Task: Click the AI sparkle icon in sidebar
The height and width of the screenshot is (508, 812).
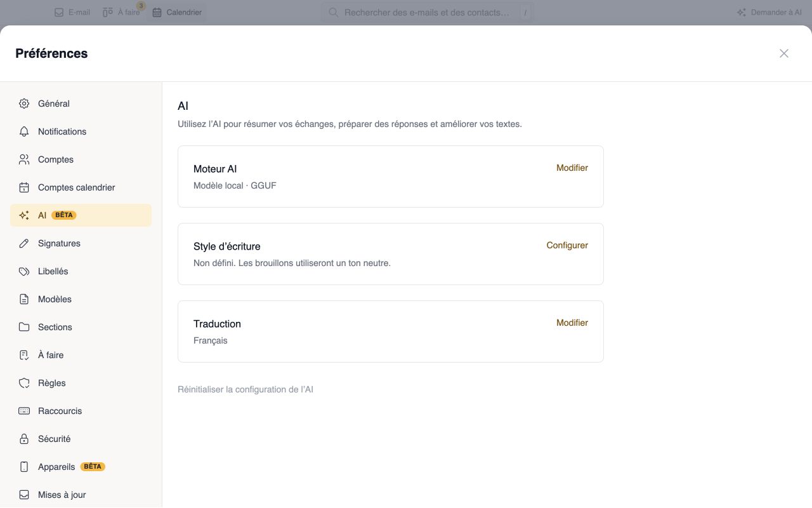Action: coord(24,215)
